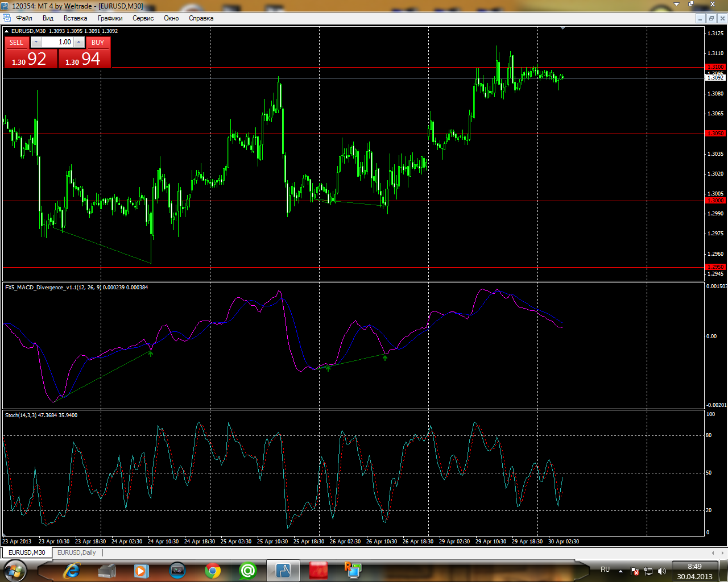Click the chart window icon beside Файл
Viewport: 728px width, 582px height.
tap(7, 18)
